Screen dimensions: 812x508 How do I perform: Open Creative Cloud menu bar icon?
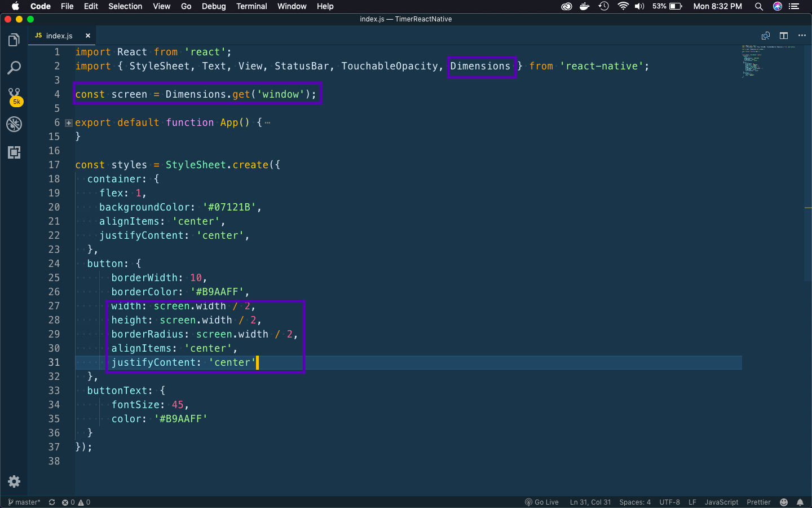click(567, 6)
